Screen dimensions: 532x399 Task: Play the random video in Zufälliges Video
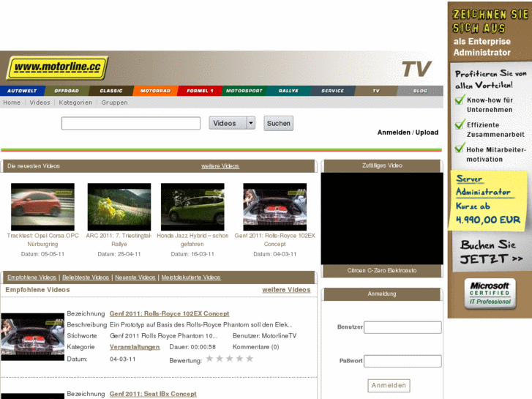click(x=382, y=218)
